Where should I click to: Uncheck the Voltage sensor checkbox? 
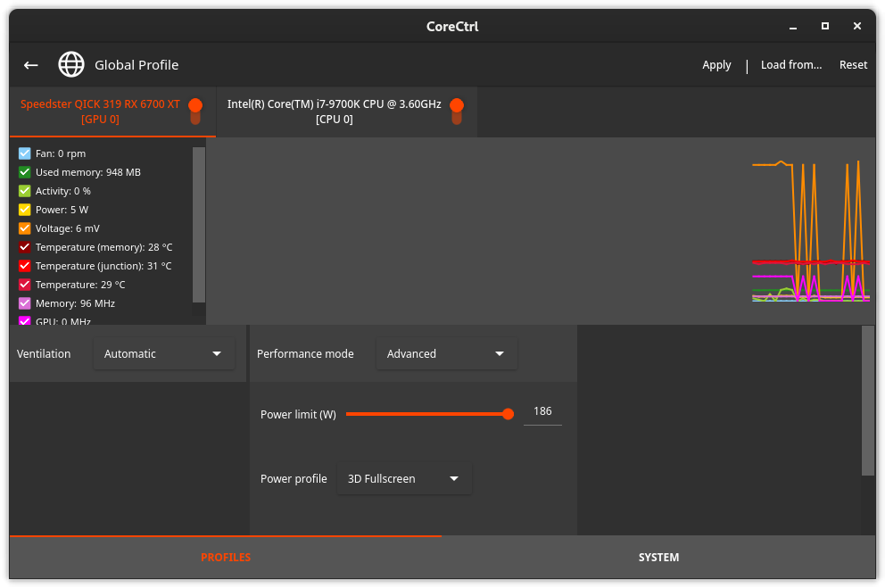24,228
